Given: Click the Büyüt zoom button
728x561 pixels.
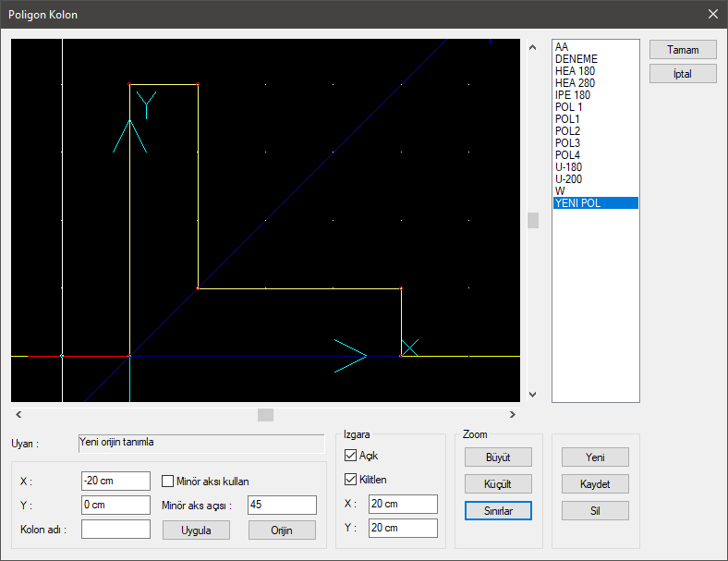Looking at the screenshot, I should click(497, 457).
